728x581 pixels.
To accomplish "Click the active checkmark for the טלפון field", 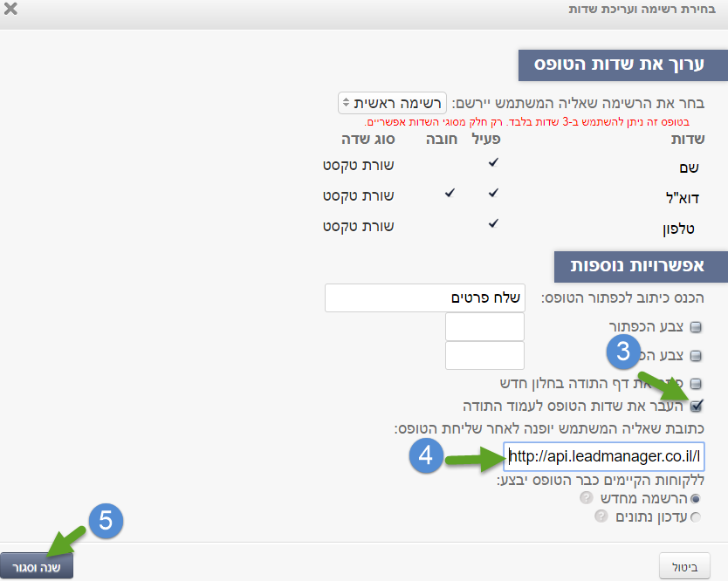I will pyautogui.click(x=493, y=223).
